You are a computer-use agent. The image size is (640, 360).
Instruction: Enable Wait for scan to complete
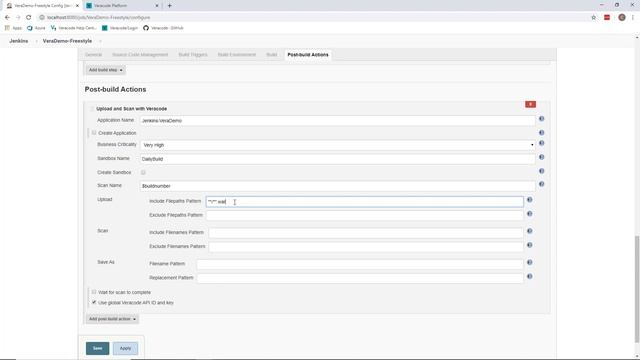tap(94, 292)
